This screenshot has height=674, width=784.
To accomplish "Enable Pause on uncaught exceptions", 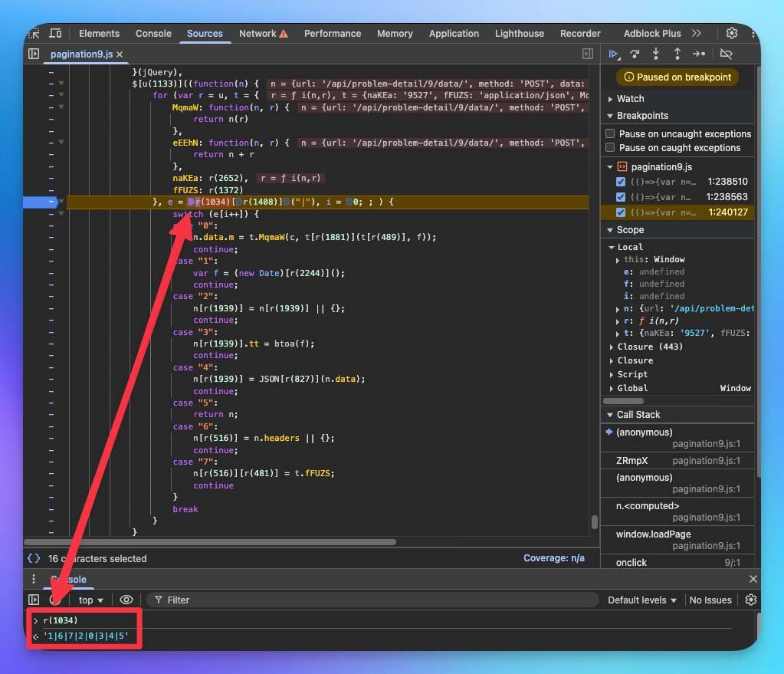I will tap(610, 133).
